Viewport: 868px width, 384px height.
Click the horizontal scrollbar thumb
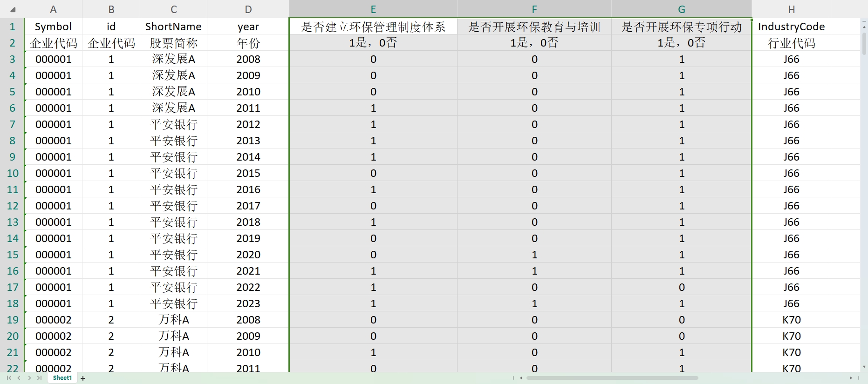(612, 378)
